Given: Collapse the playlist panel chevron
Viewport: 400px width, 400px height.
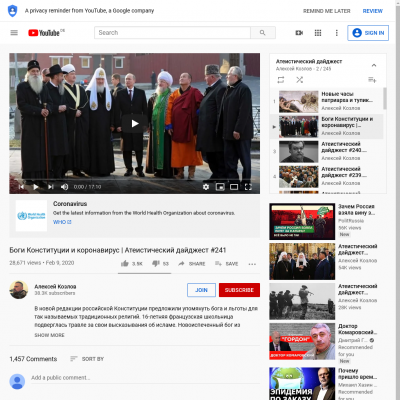Looking at the screenshot, I should tap(374, 65).
